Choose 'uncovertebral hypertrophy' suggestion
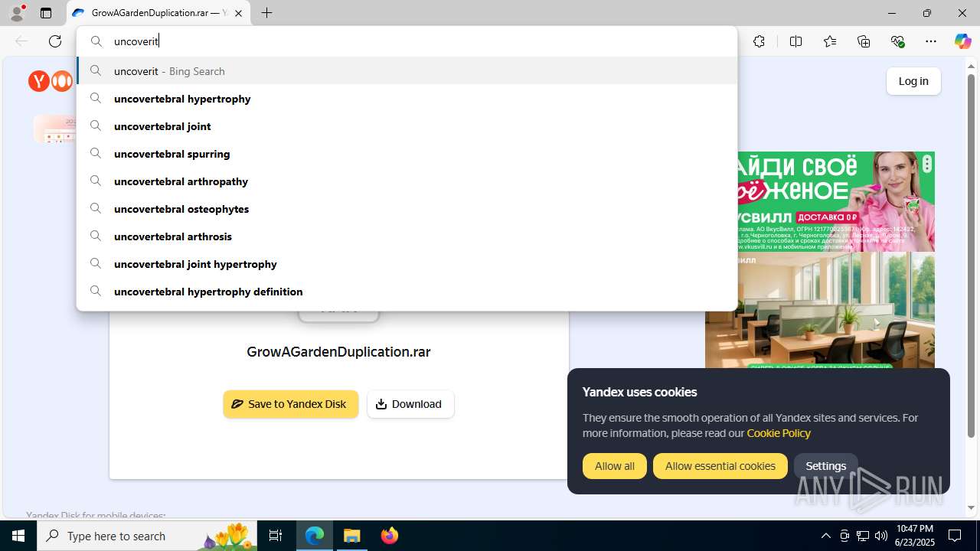 [407, 99]
